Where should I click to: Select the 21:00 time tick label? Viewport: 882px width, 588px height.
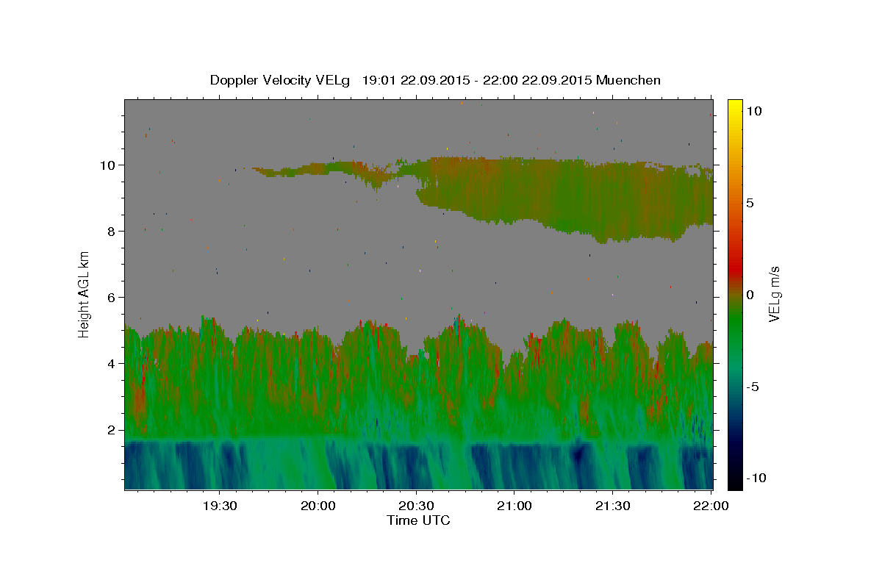pos(514,506)
